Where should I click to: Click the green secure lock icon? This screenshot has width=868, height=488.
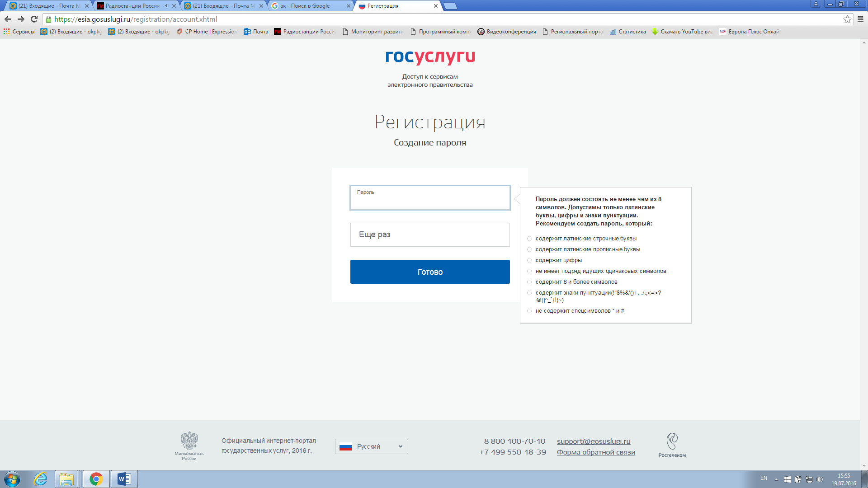48,19
